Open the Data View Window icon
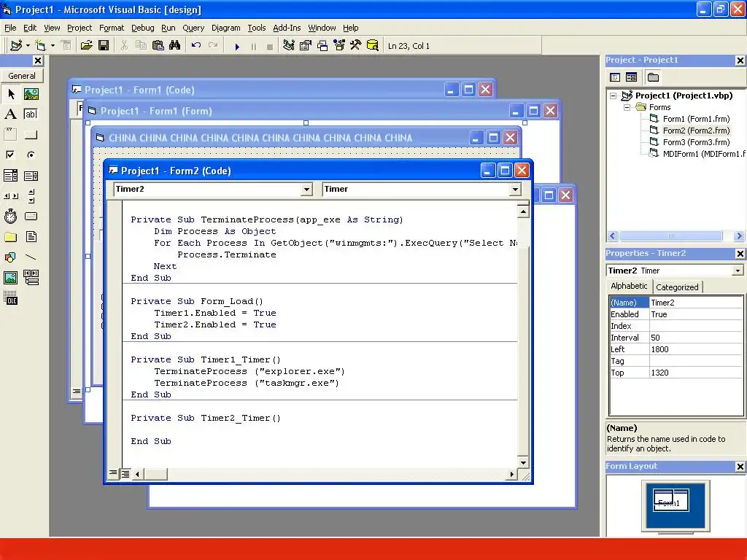747x560 pixels. [x=373, y=46]
